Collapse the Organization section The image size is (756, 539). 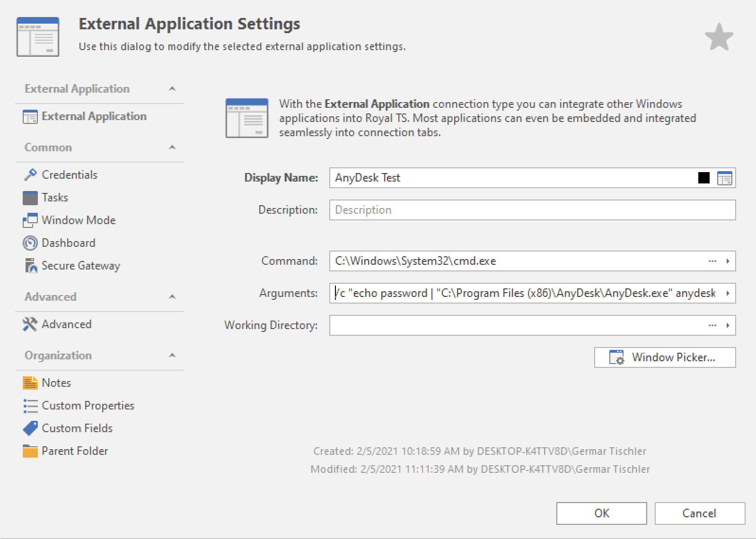pos(172,356)
